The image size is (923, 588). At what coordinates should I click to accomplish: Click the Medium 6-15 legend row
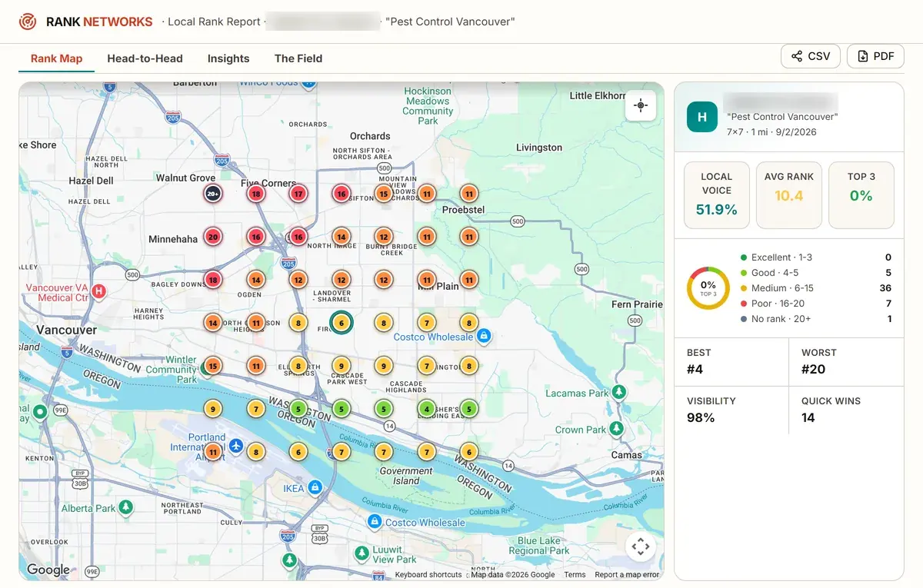pos(815,288)
